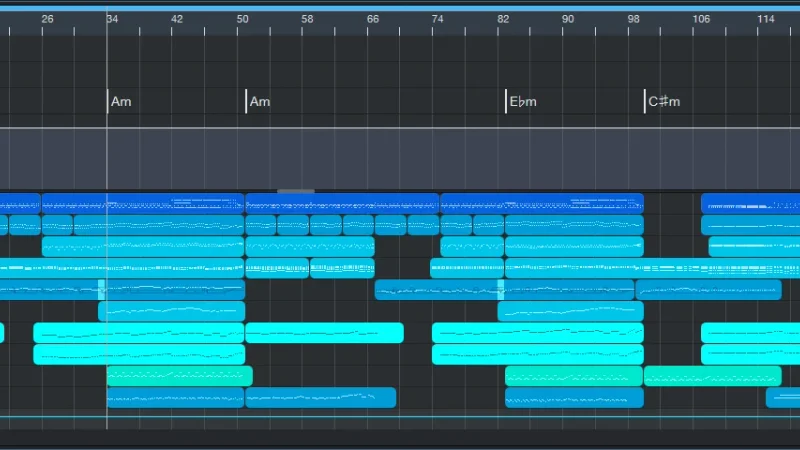Select bottom-track blue clip starting at bar 34
The width and height of the screenshot is (800, 450).
coord(175,397)
